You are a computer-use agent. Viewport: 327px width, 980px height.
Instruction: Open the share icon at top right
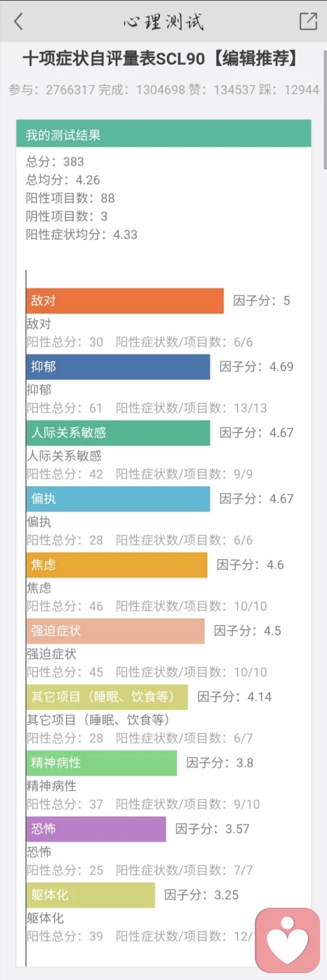pos(309,21)
